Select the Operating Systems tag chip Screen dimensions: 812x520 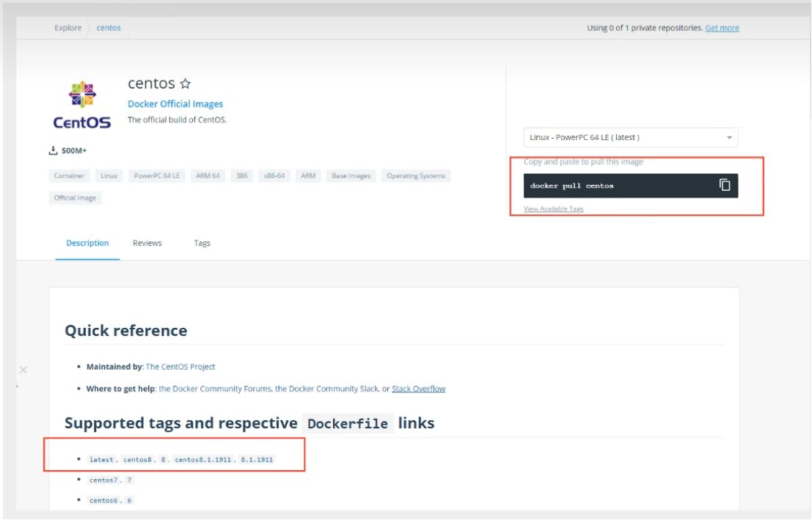416,175
